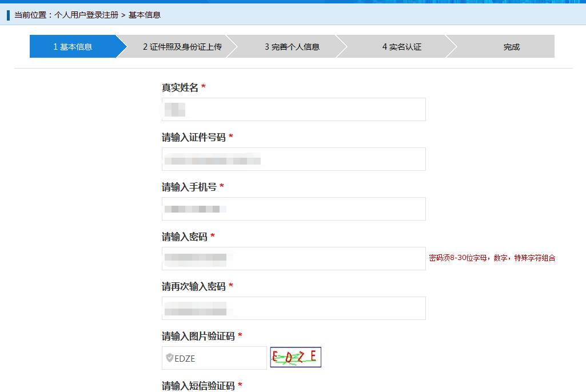The width and height of the screenshot is (586, 392).
Task: Focus the 再次输入密码 confirmation field
Action: pyautogui.click(x=293, y=308)
